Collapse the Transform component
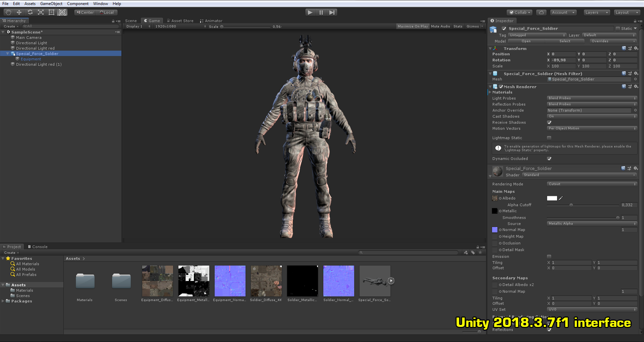644x342 pixels. click(x=490, y=48)
